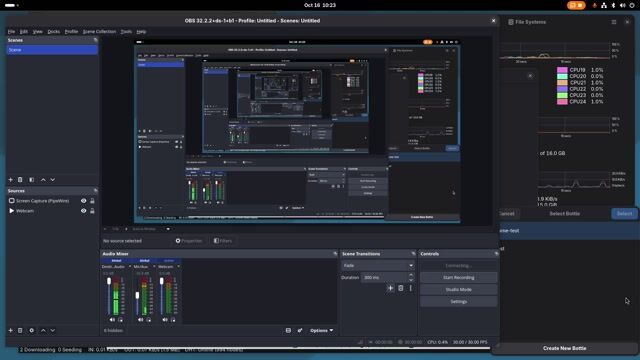Open source properties gear icon in Sources toolbar
The height and width of the screenshot is (360, 640).
pos(31,330)
